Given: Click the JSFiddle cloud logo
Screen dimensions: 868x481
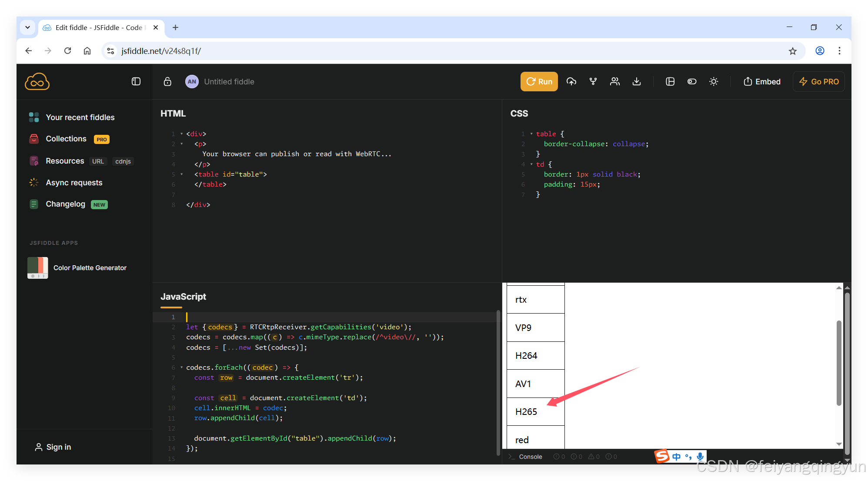Looking at the screenshot, I should pos(37,82).
